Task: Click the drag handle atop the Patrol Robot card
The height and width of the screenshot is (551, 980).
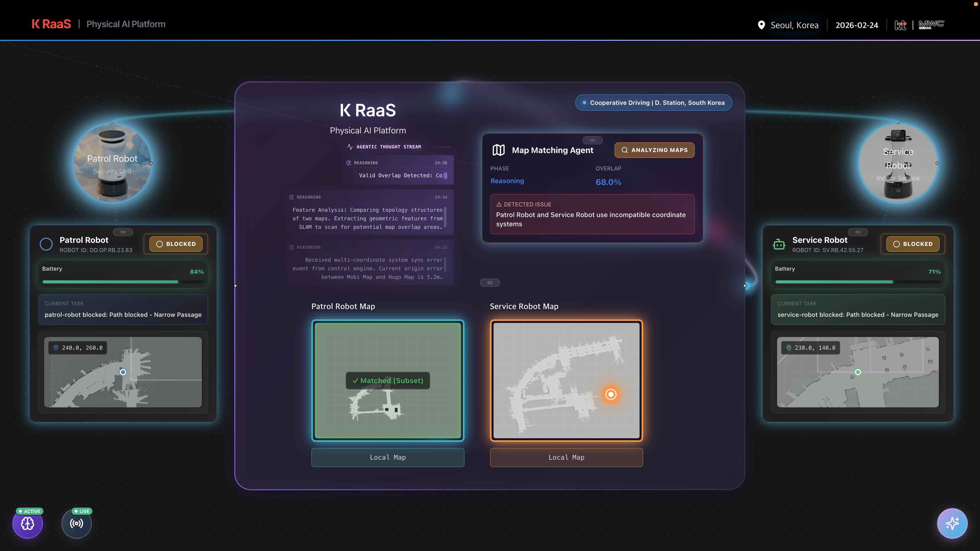Action: click(x=123, y=232)
